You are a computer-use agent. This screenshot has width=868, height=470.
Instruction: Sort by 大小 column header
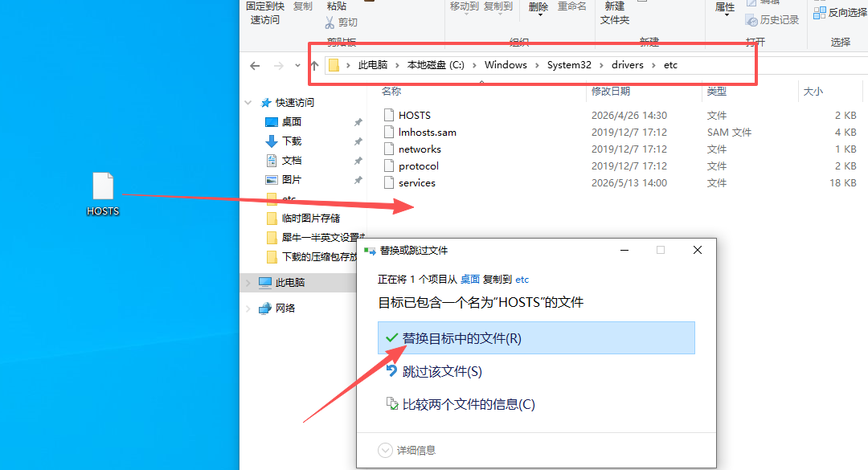click(x=813, y=92)
